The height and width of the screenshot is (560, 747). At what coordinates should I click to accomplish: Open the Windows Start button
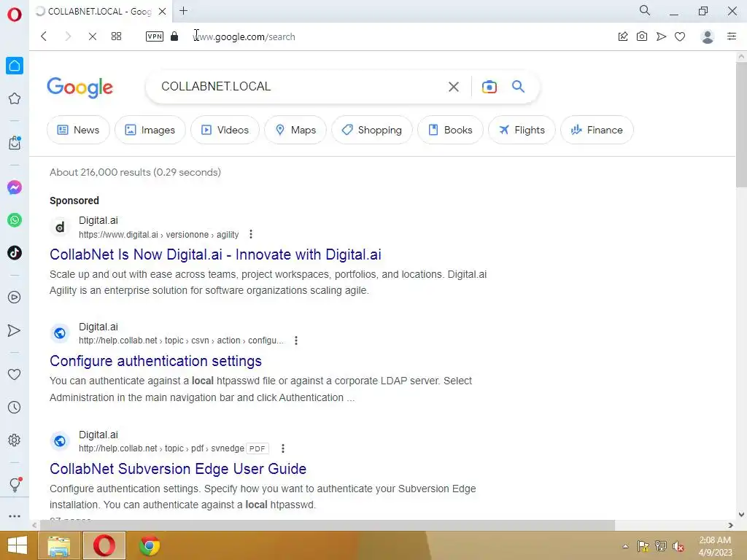pos(18,545)
